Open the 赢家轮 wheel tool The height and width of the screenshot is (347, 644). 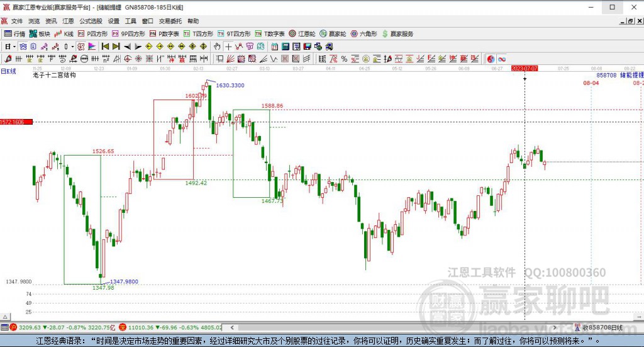[333, 34]
